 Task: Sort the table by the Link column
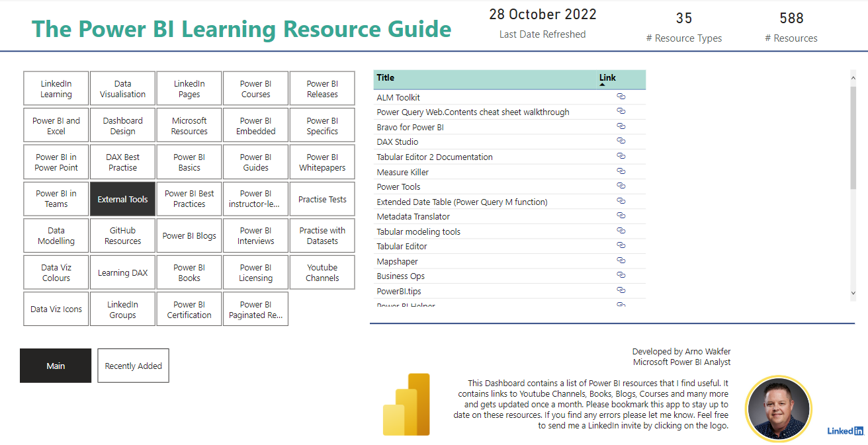pyautogui.click(x=607, y=78)
